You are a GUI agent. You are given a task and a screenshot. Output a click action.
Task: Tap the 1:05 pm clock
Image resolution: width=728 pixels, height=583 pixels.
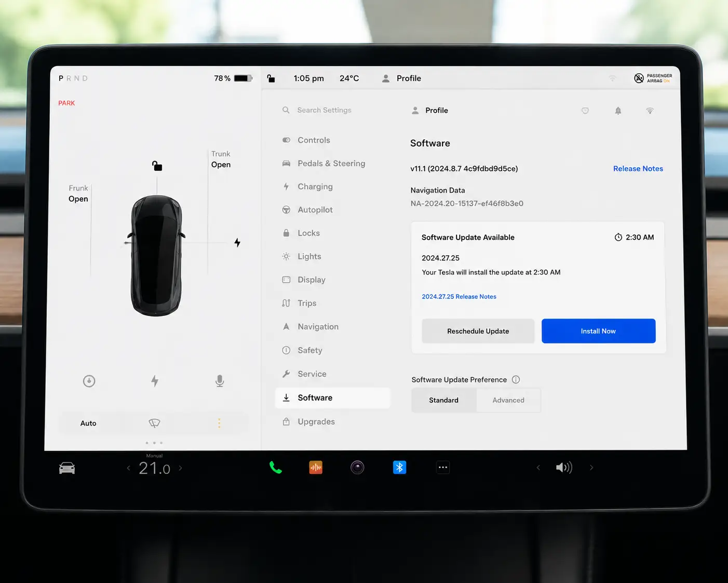[309, 78]
